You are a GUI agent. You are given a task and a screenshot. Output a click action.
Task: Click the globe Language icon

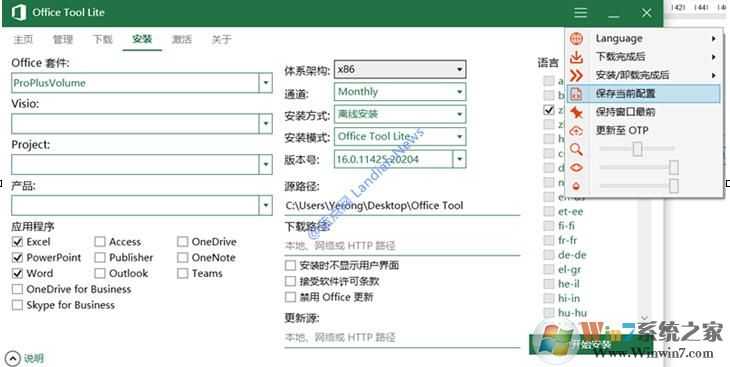click(x=576, y=39)
